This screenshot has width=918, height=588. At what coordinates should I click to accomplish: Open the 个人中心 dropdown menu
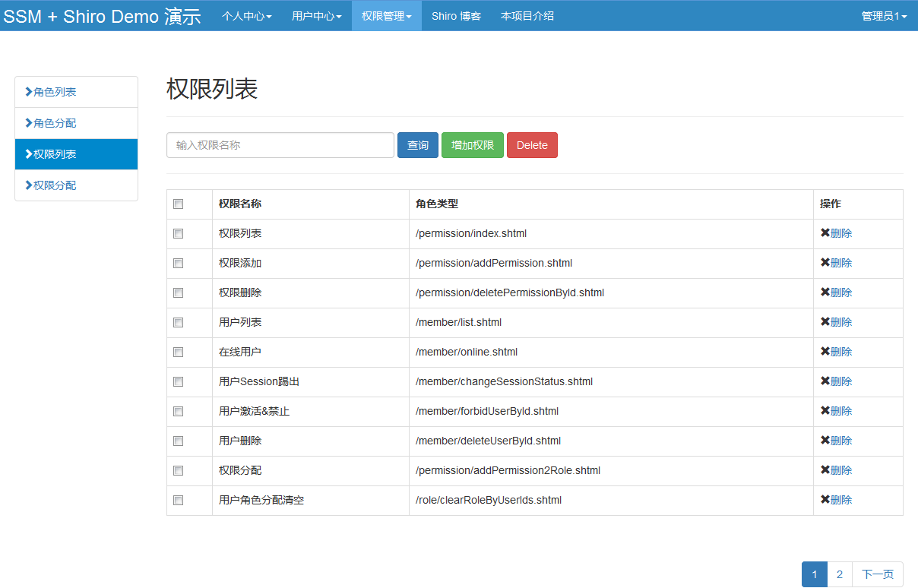pos(246,16)
